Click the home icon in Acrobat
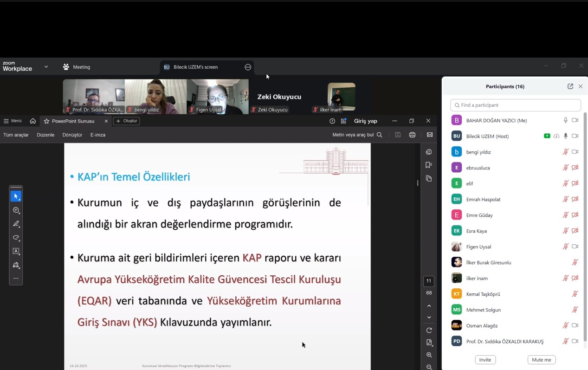Screen dimensions: 588x370 (x=33, y=121)
